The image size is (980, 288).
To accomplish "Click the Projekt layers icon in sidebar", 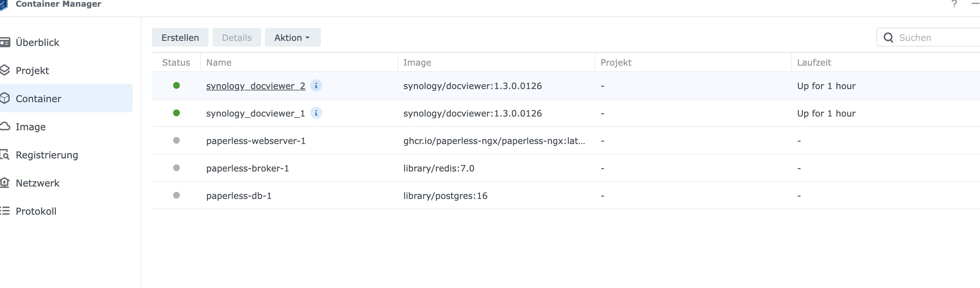I will pos(5,70).
